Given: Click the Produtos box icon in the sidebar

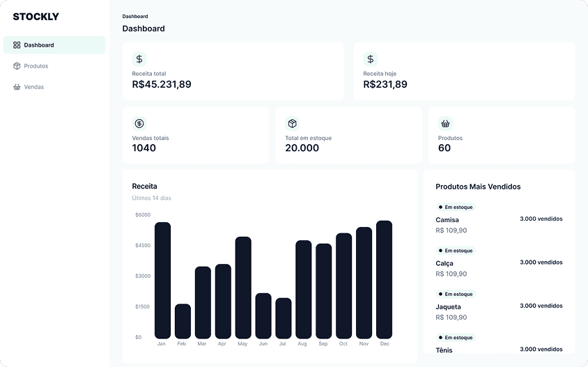Looking at the screenshot, I should tap(17, 66).
